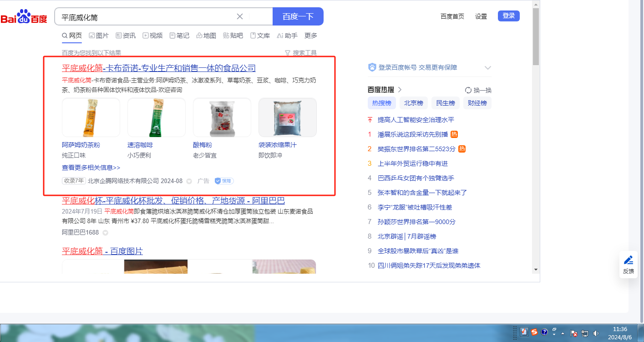Image resolution: width=644 pixels, height=342 pixels.
Task: Click the 速溶咖啡 product thumbnail
Action: [x=157, y=117]
